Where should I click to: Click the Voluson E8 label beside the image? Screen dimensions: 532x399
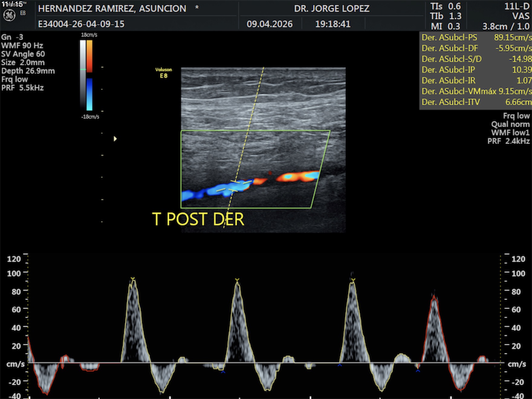pos(164,73)
